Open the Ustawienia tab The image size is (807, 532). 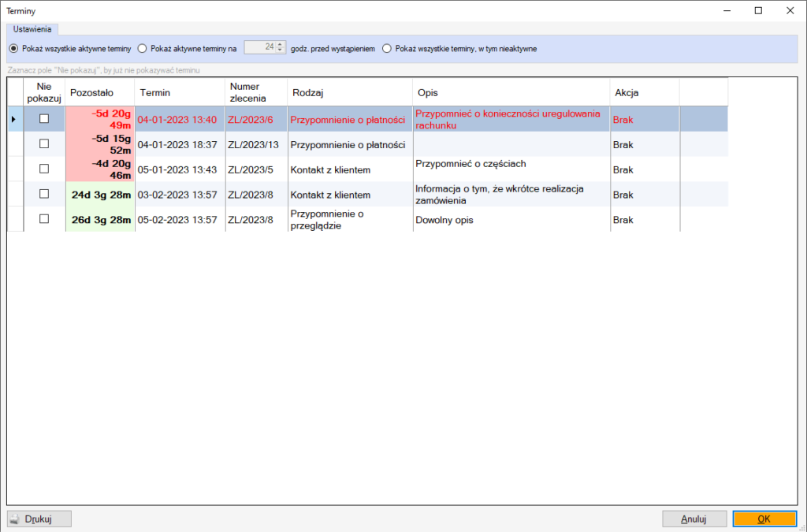(x=32, y=29)
